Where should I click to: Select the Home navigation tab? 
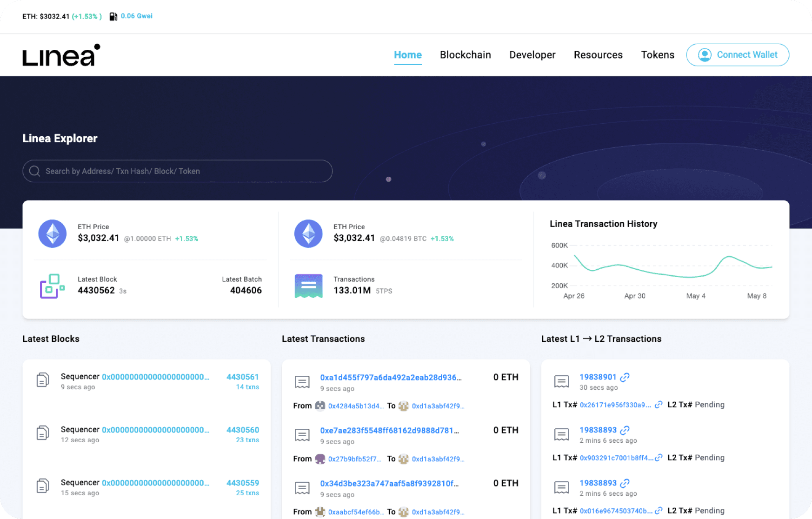pos(407,54)
